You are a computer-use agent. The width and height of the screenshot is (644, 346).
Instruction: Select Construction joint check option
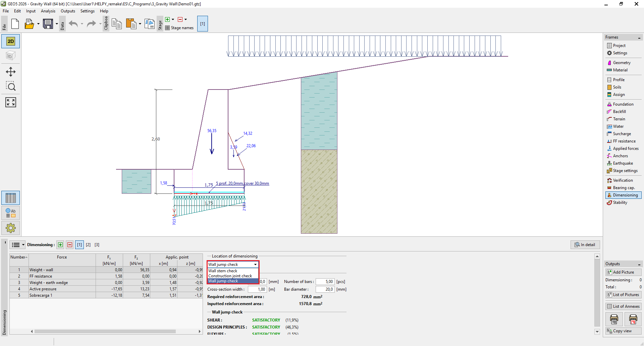click(x=230, y=276)
